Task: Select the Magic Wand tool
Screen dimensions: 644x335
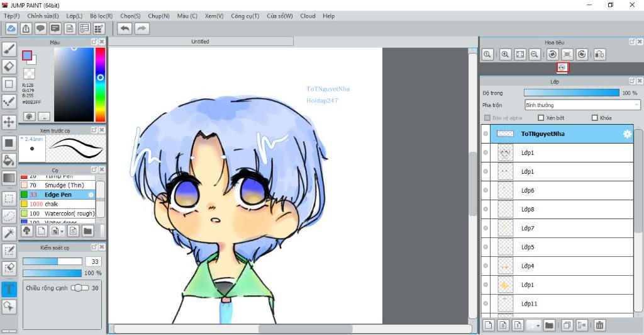Action: (9, 233)
